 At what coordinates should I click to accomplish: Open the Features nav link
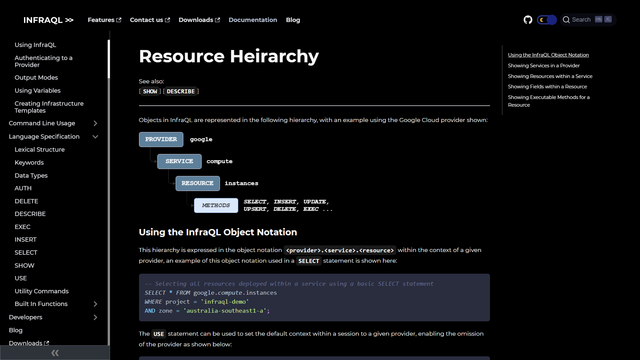pyautogui.click(x=104, y=20)
